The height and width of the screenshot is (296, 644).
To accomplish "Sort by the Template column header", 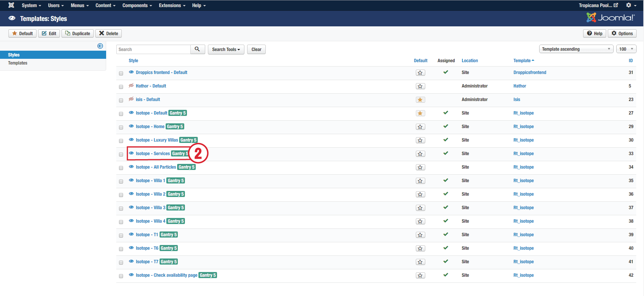I will click(x=524, y=60).
